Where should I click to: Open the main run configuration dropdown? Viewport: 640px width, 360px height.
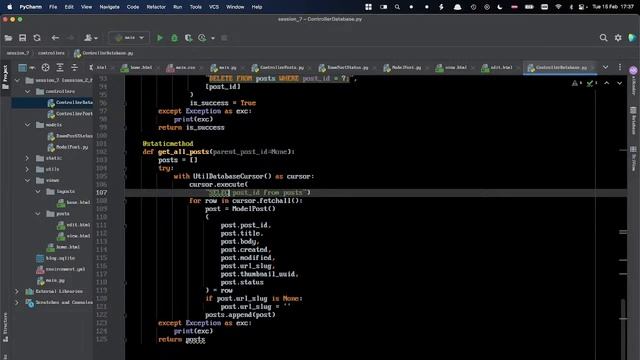tap(129, 38)
